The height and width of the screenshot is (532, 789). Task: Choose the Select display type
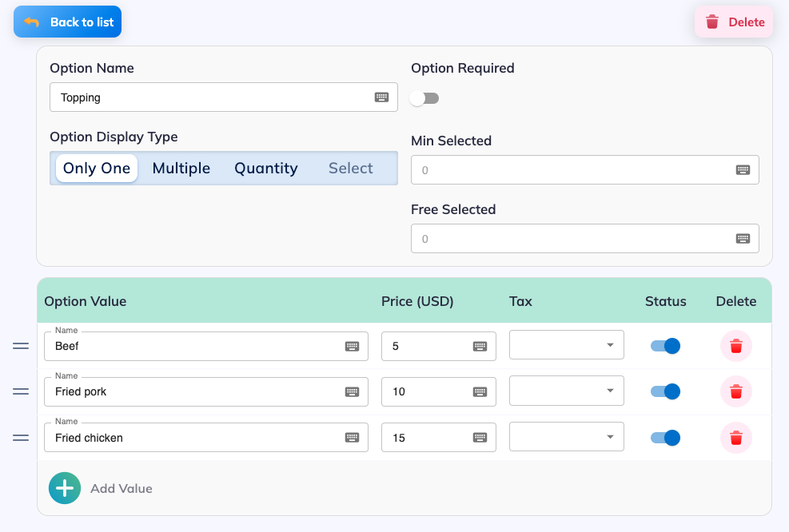[x=351, y=168]
